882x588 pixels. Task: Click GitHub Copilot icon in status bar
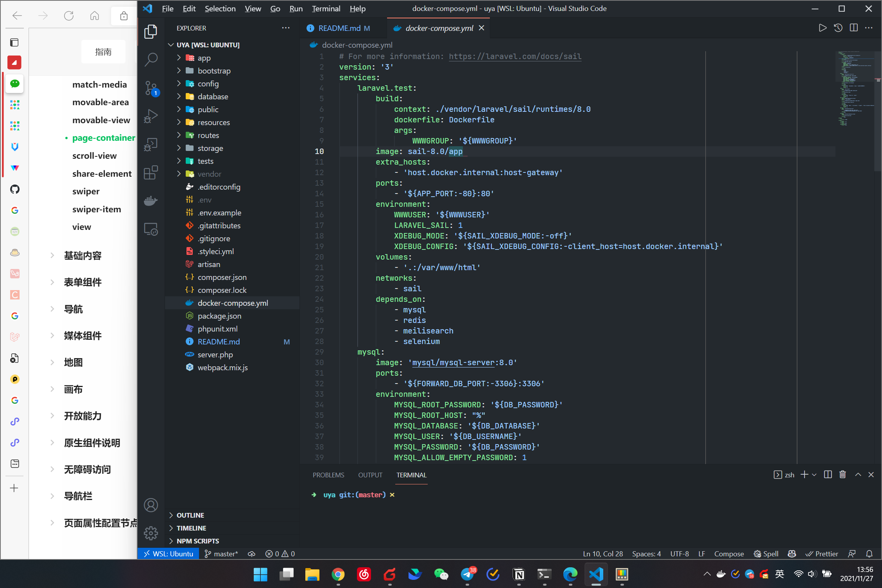[x=792, y=554]
